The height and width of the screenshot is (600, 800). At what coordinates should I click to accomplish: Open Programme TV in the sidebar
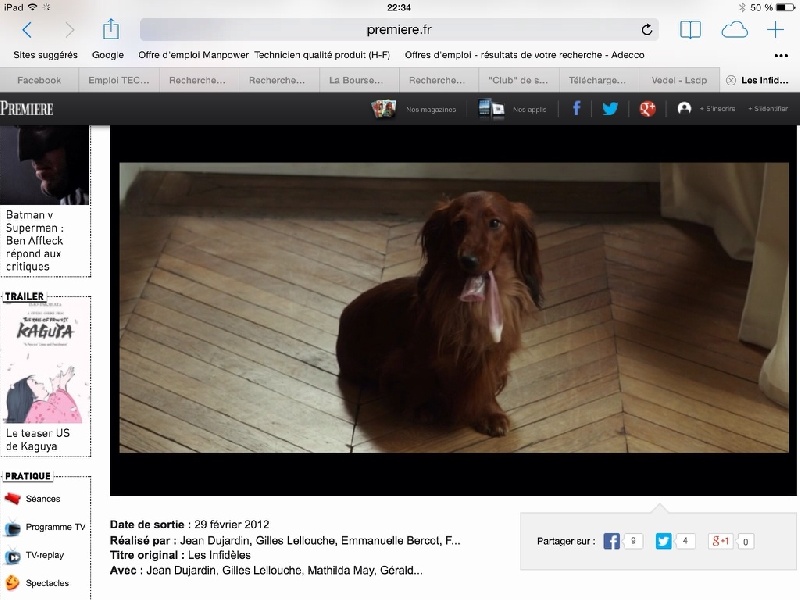point(54,526)
